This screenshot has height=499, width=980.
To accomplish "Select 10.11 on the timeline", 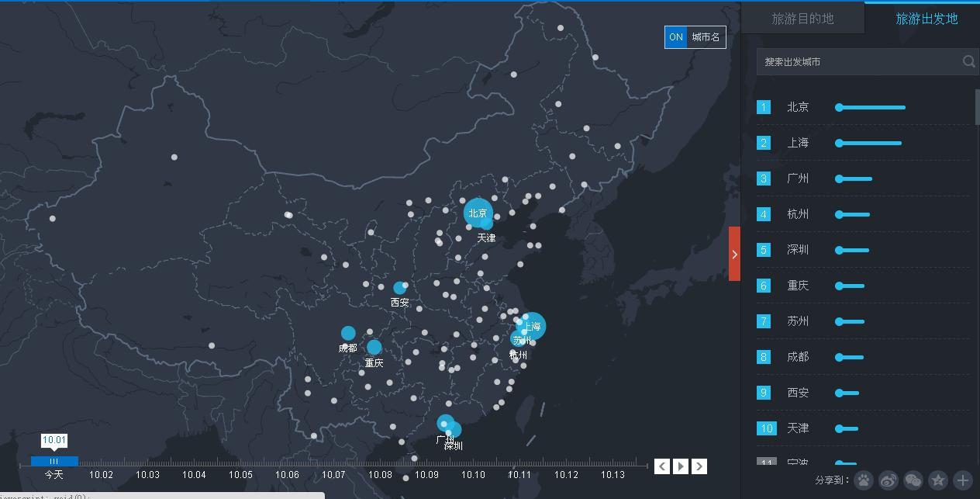I will click(519, 474).
